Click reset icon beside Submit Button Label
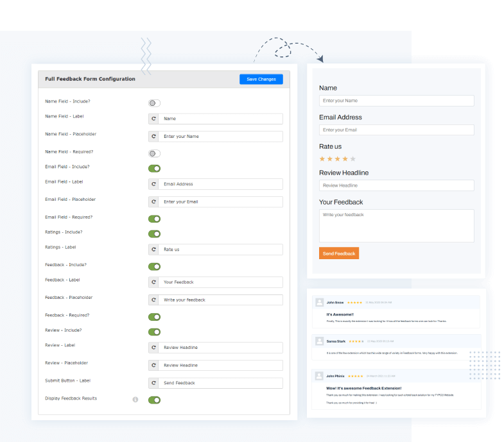Screen dimensions: 504x442 (x=153, y=383)
